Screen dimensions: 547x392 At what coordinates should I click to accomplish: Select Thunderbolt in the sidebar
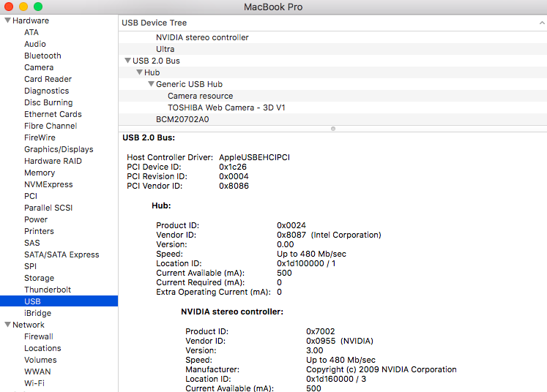point(48,290)
